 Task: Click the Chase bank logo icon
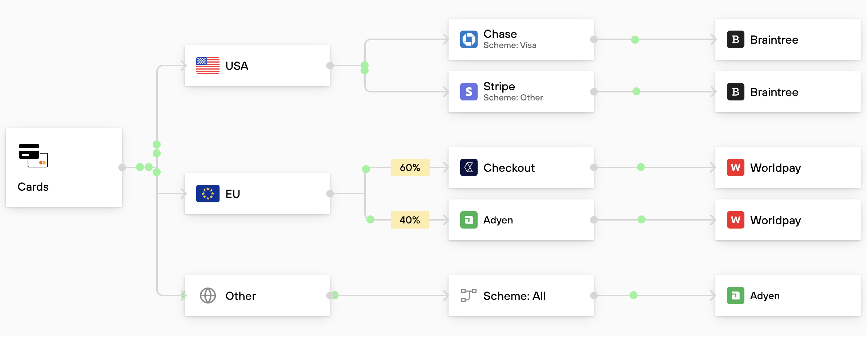(469, 39)
